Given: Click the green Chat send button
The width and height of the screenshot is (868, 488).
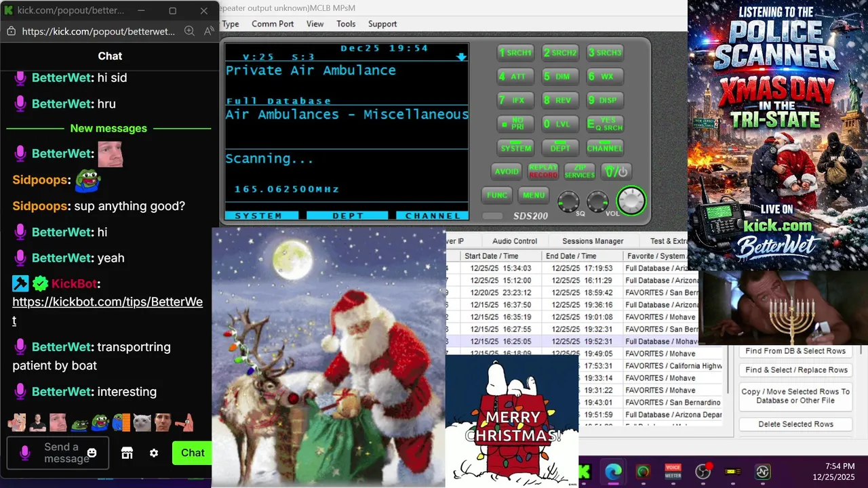Looking at the screenshot, I should coord(192,453).
